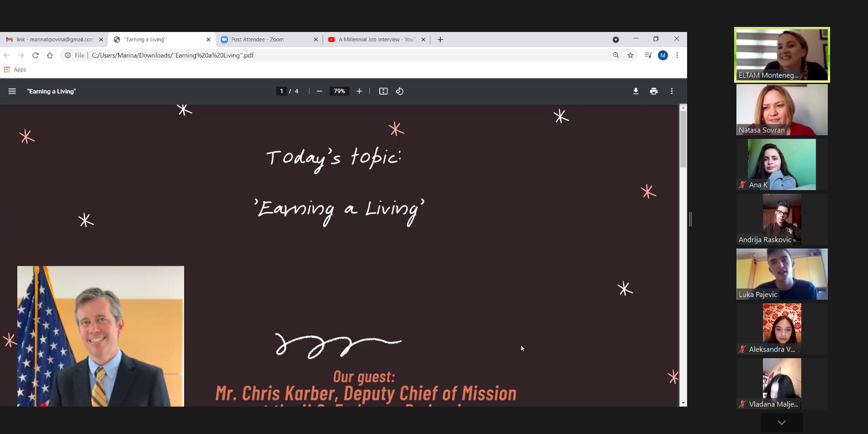The image size is (868, 434).
Task: Zoom out the PDF with minus button
Action: (319, 91)
